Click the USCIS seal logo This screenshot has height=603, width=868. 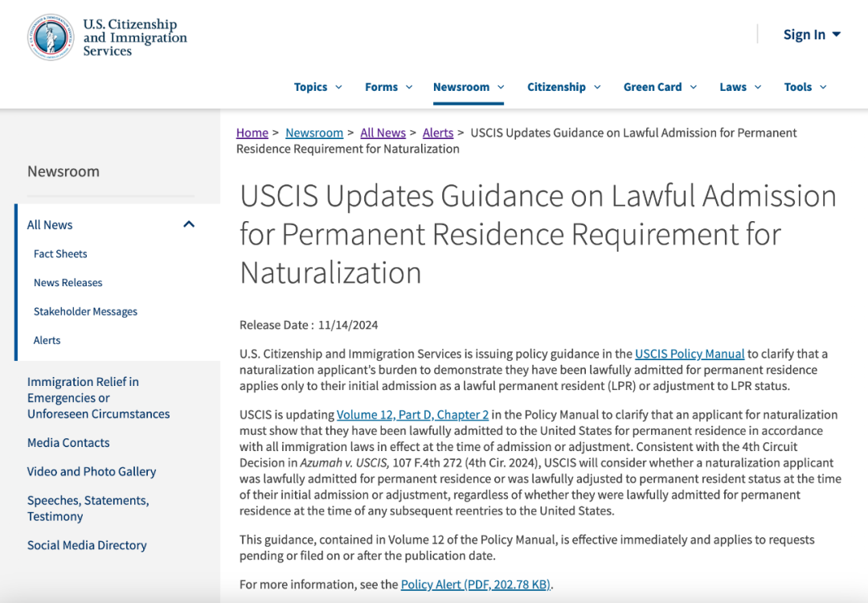point(51,37)
